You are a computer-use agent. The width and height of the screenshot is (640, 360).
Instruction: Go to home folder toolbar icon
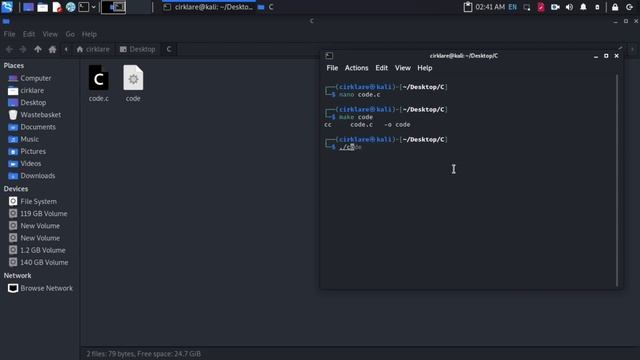[x=52, y=49]
